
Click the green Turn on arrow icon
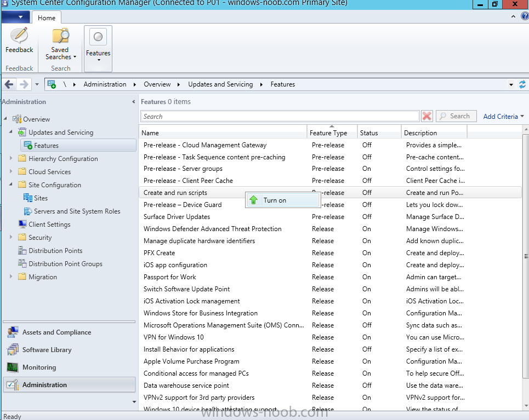pyautogui.click(x=254, y=200)
